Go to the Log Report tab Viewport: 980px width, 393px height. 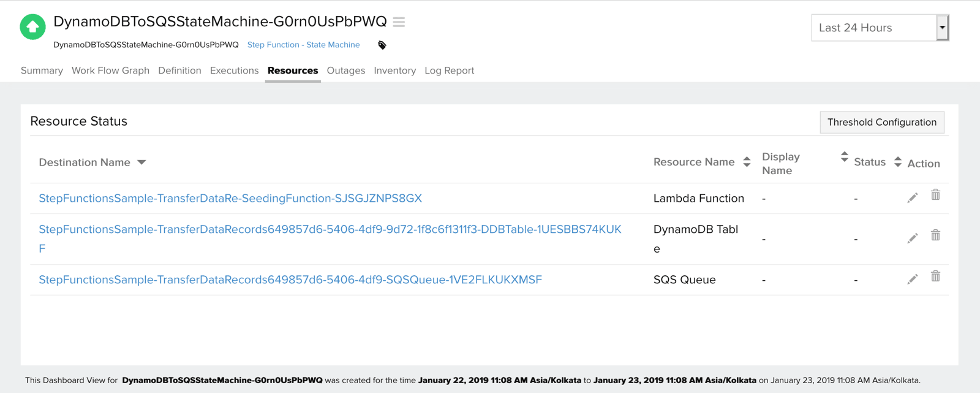pyautogui.click(x=449, y=71)
